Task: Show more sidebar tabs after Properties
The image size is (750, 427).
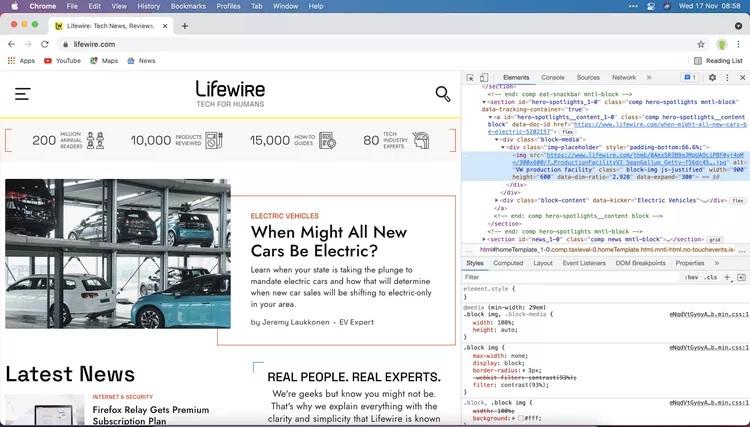Action: pyautogui.click(x=717, y=263)
